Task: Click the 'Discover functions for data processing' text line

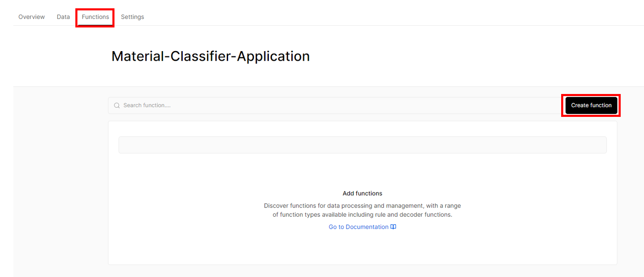Action: [x=362, y=205]
